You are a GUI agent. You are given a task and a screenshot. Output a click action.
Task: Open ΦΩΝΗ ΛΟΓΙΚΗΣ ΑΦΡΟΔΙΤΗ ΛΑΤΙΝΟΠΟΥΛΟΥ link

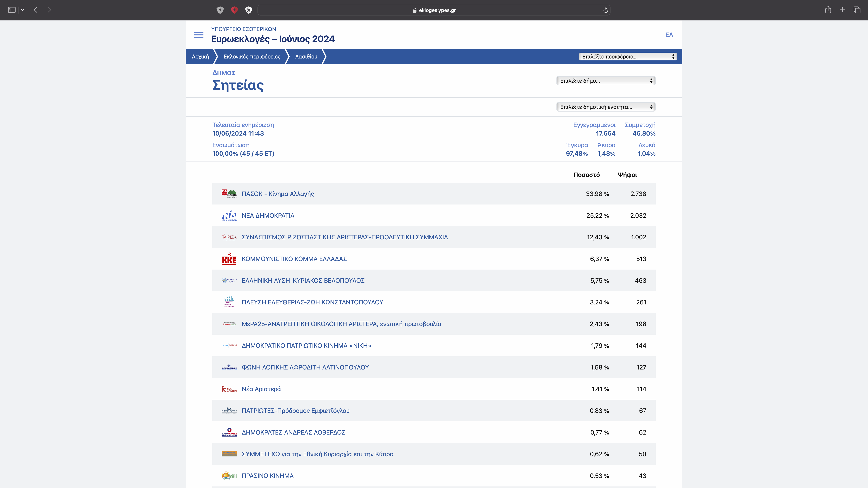tap(305, 367)
